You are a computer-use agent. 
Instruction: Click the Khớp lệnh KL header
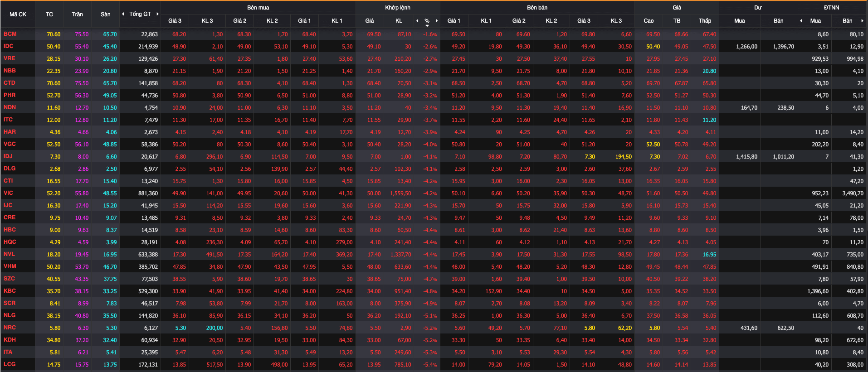pos(399,21)
